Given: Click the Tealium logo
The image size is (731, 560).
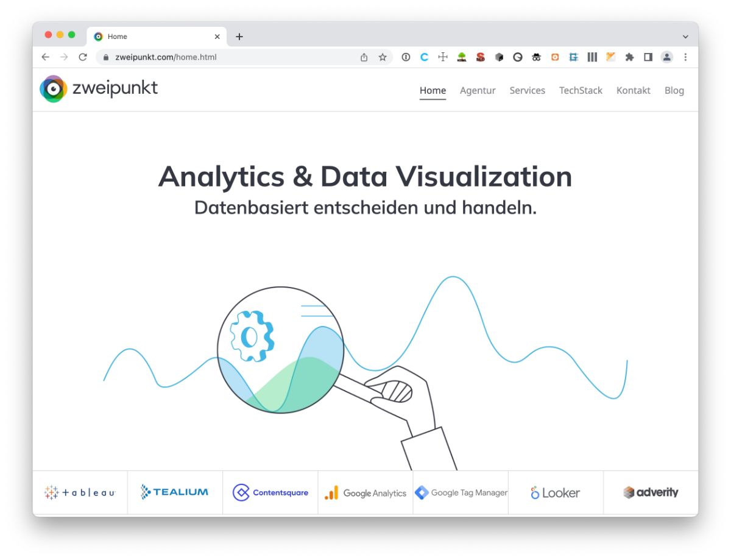Looking at the screenshot, I should click(175, 492).
